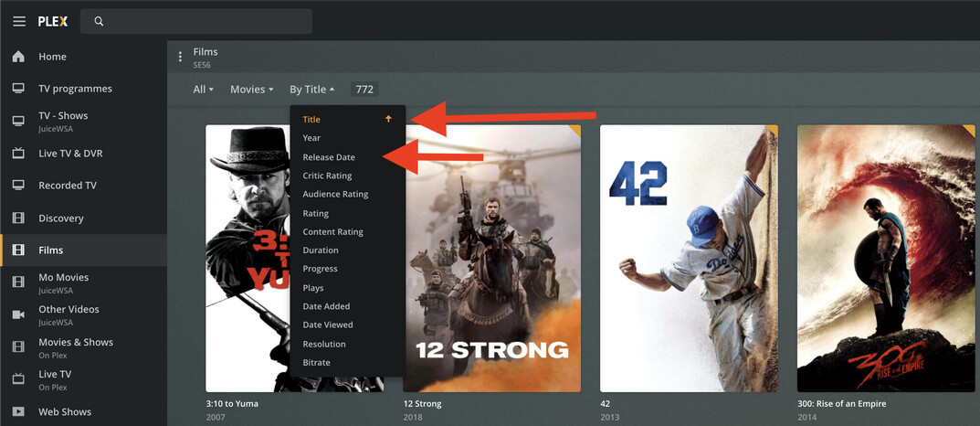Viewport: 980px width, 426px height.
Task: Click the 42 title below poster
Action: click(x=605, y=403)
